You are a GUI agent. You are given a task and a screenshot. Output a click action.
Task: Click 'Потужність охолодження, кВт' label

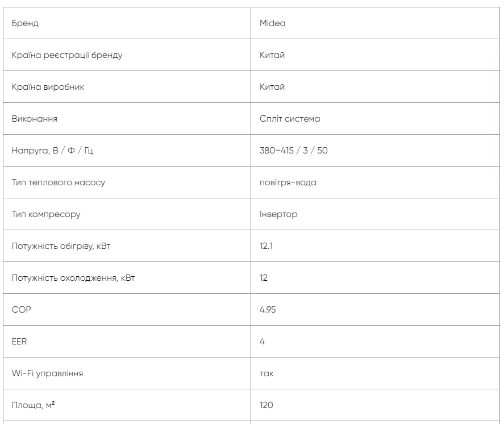pos(74,278)
